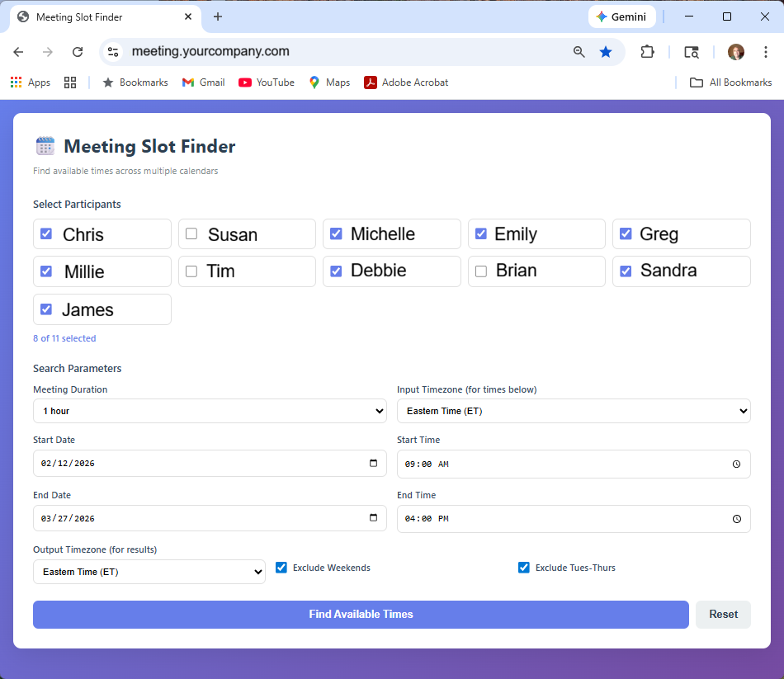
Task: Select Susan as a participant
Action: [x=191, y=233]
